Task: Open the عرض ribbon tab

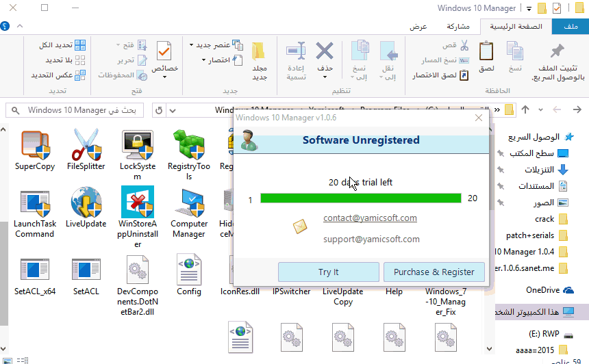Action: coord(418,27)
